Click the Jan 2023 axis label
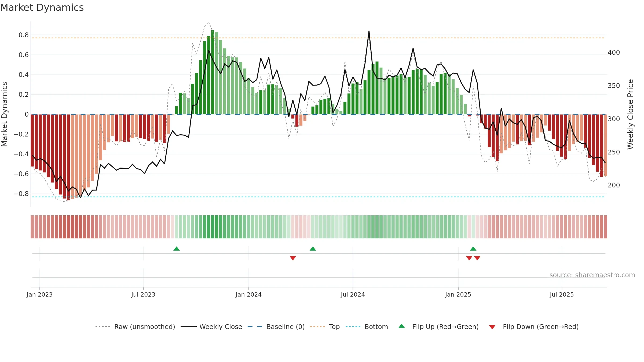This screenshot has width=644, height=362. [x=40, y=294]
